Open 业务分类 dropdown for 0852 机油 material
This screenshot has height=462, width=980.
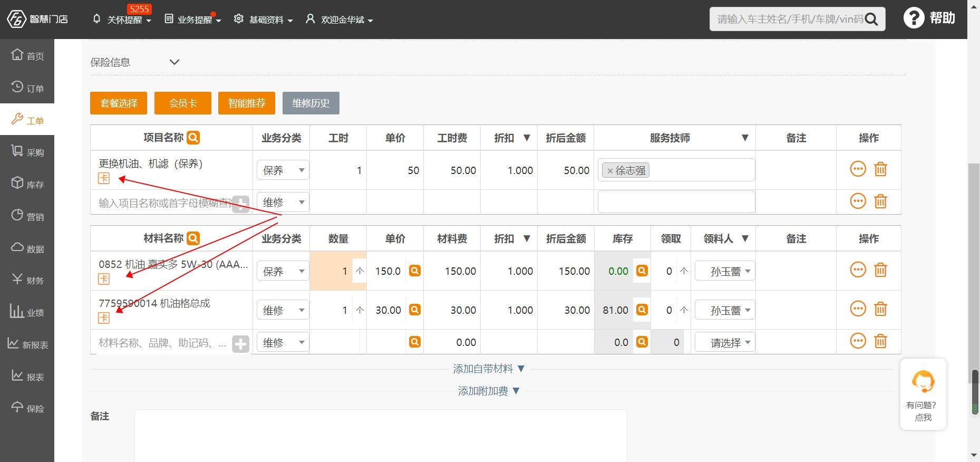pyautogui.click(x=283, y=271)
